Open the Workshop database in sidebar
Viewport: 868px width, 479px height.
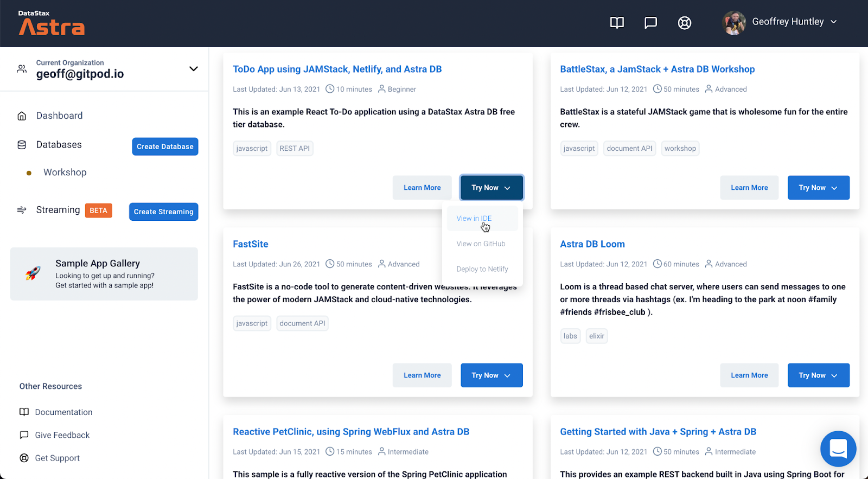click(x=65, y=173)
